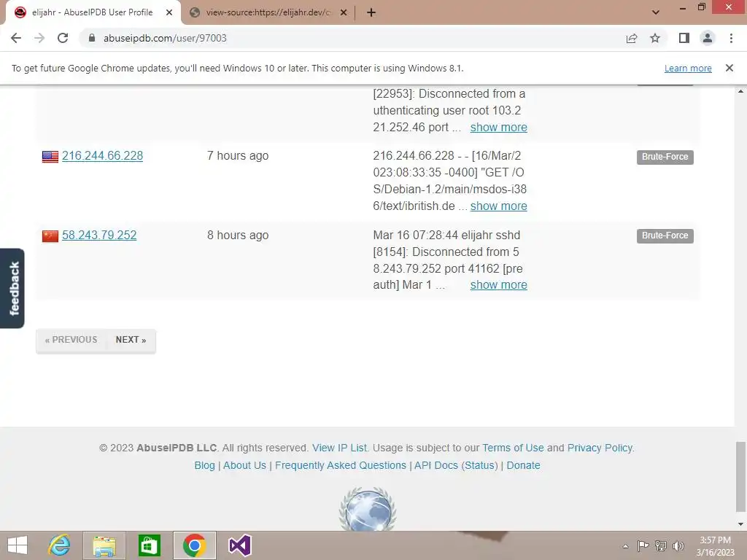
Task: Click the page scrollbar down arrow
Action: click(x=740, y=524)
